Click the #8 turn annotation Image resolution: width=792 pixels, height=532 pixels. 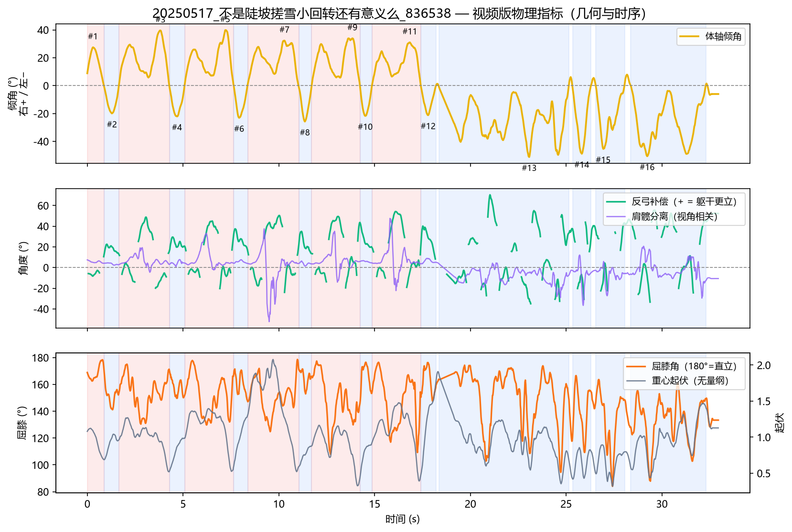coord(305,133)
